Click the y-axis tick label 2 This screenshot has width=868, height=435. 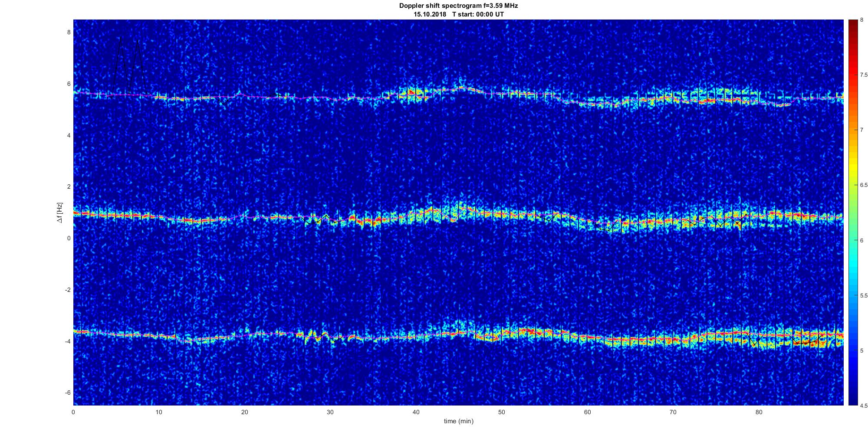69,187
